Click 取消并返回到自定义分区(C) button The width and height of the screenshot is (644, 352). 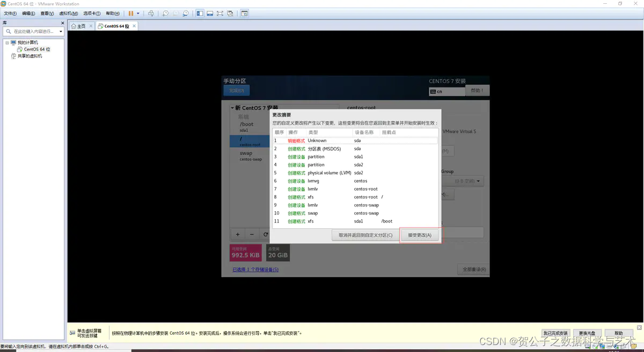tap(365, 235)
